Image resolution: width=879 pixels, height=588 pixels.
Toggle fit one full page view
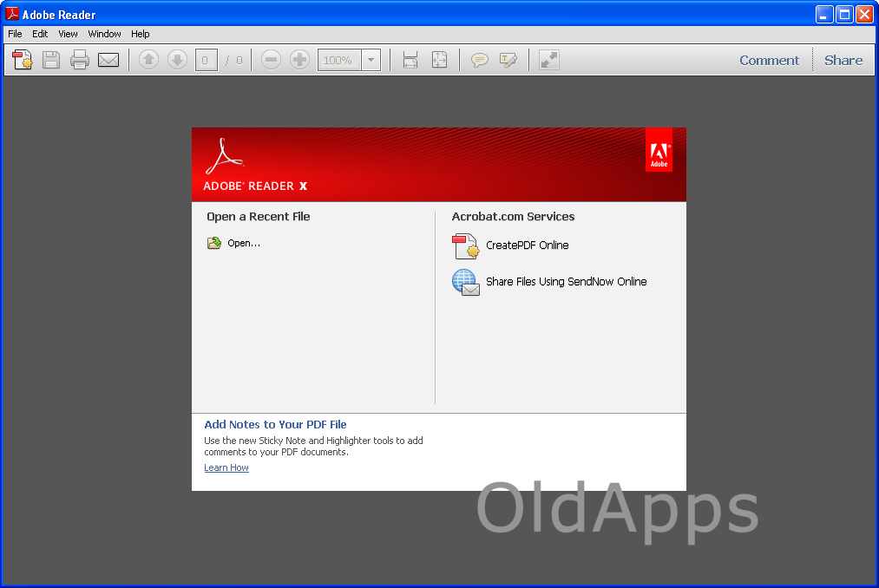(439, 60)
